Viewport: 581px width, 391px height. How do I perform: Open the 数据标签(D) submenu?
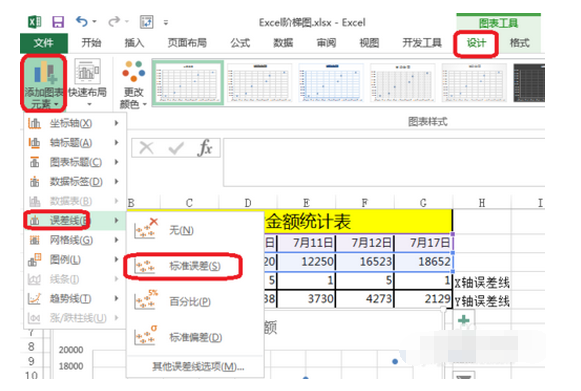[x=75, y=182]
